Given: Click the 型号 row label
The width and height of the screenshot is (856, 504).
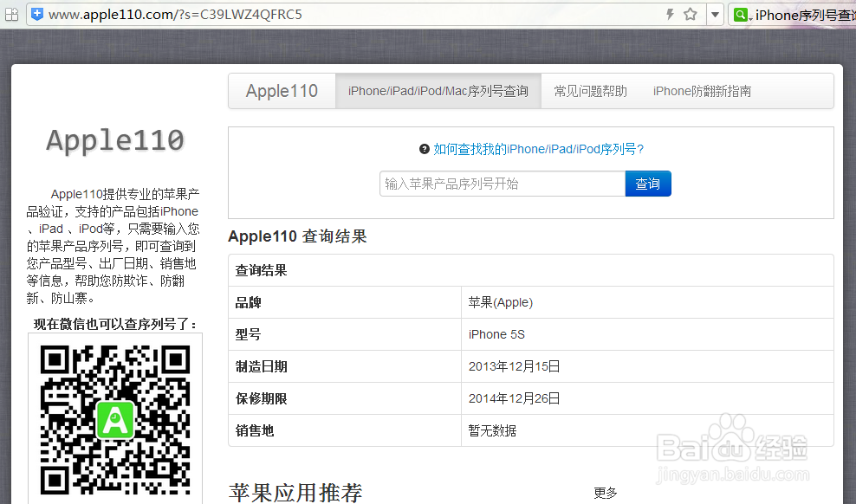Looking at the screenshot, I should tap(249, 334).
